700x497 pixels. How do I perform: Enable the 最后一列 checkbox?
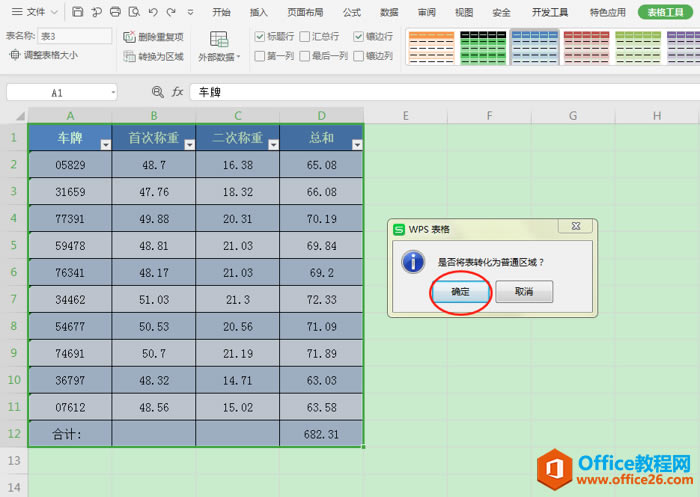pyautogui.click(x=304, y=56)
